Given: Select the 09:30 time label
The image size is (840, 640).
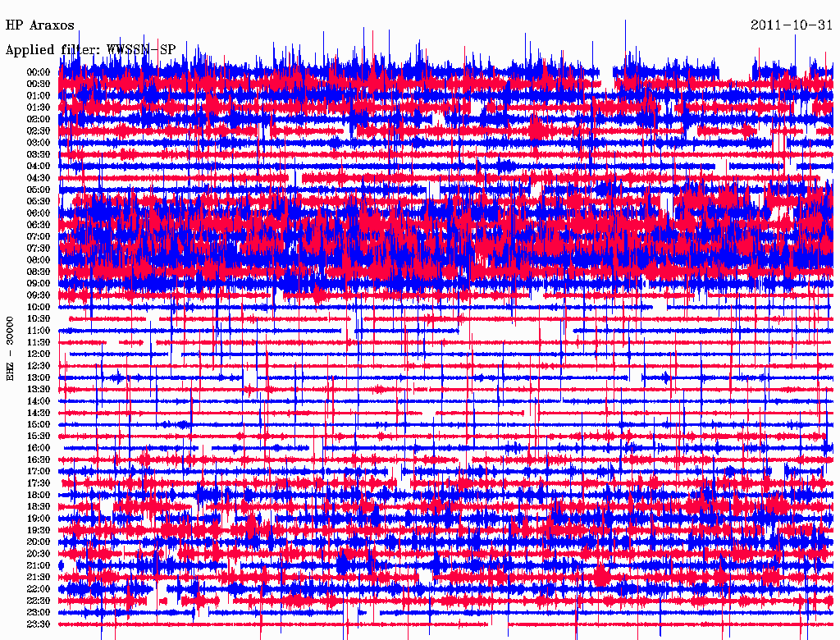Looking at the screenshot, I should click(39, 295).
